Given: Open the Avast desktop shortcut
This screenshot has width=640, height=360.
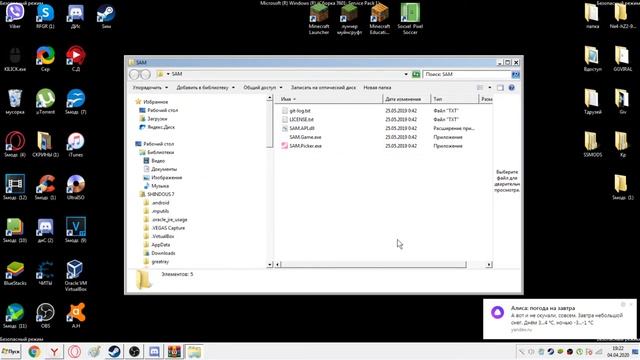Looking at the screenshot, I should tap(76, 316).
